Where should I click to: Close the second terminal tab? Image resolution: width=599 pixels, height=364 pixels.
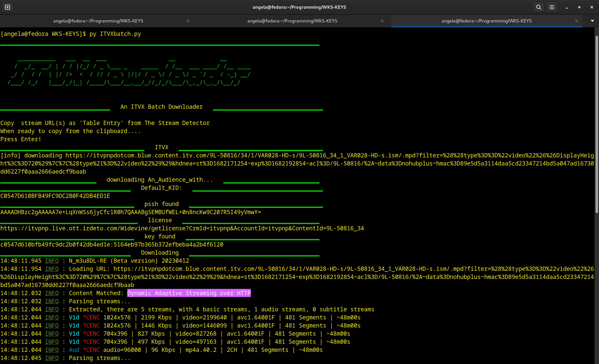(382, 21)
